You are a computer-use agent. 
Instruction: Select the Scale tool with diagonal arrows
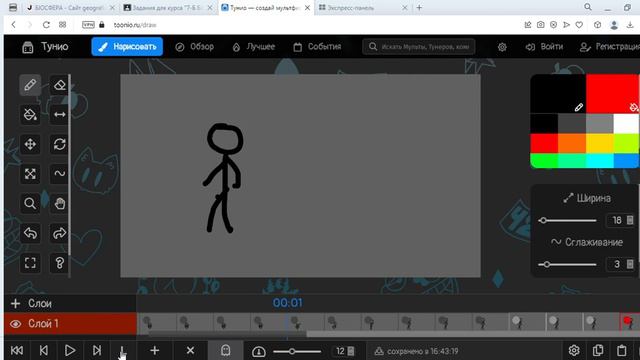pyautogui.click(x=30, y=174)
